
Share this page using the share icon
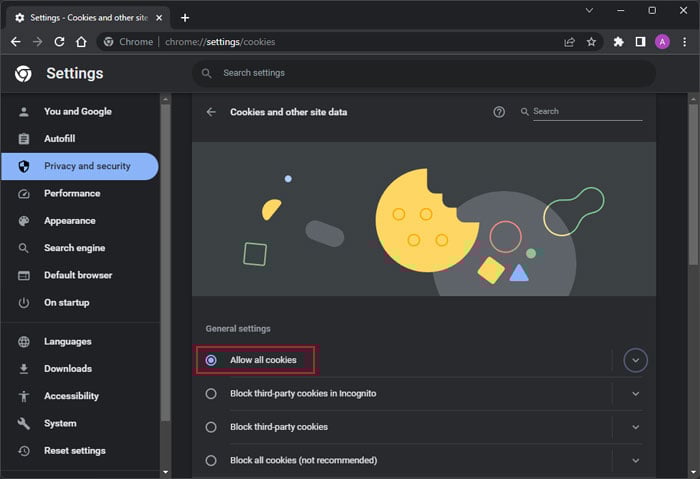[x=569, y=42]
